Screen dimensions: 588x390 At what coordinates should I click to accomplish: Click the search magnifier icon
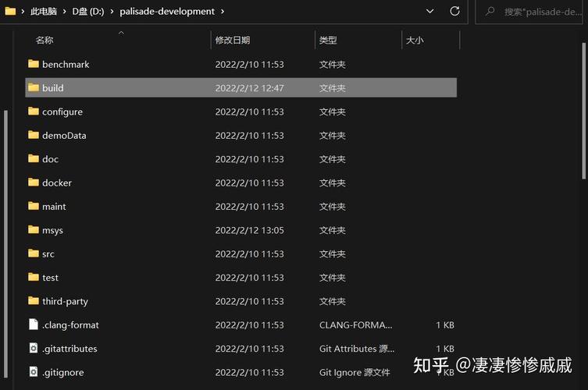pos(490,11)
